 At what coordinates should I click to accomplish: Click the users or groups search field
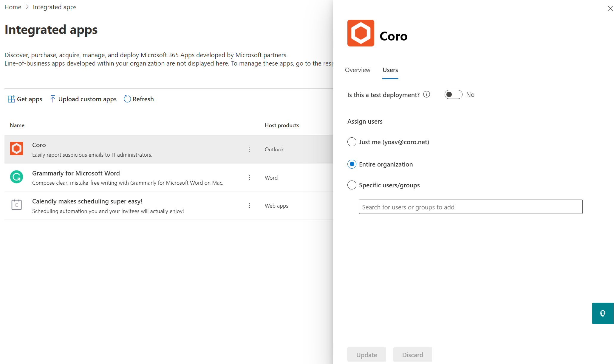pos(471,207)
